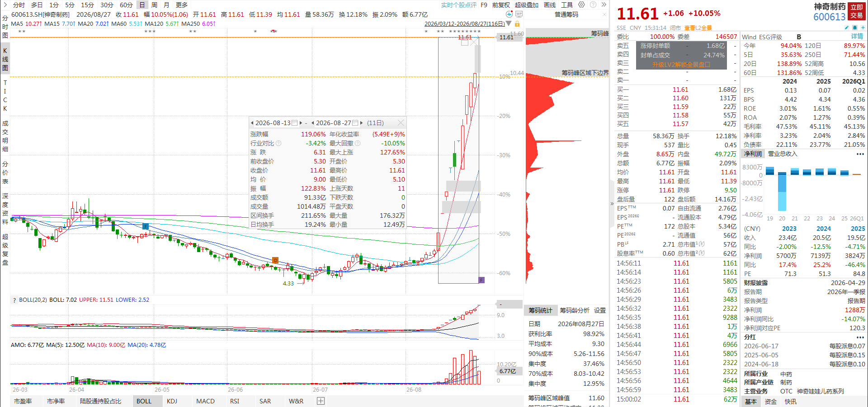Toggle the 前复权 price adjustment option
The height and width of the screenshot is (407, 868).
[501, 5]
